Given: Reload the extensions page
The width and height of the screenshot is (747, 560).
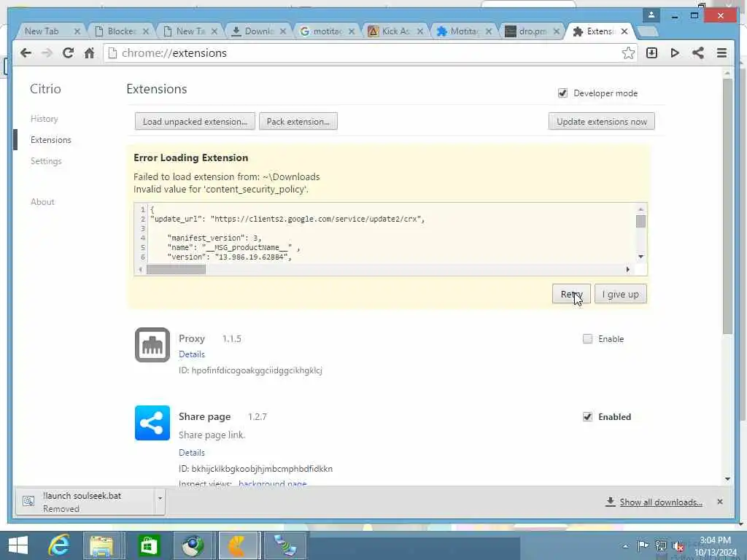Looking at the screenshot, I should point(68,52).
